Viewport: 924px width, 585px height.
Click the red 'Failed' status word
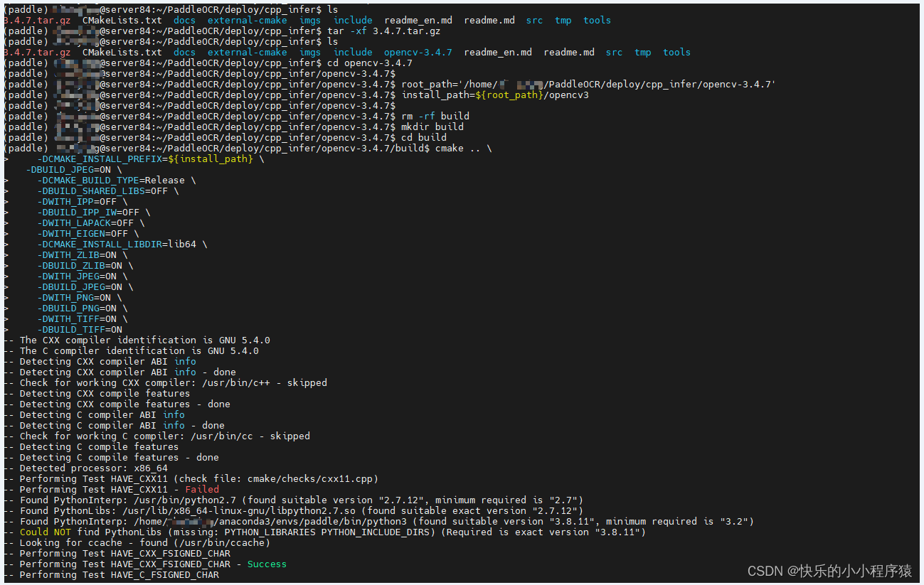pyautogui.click(x=202, y=490)
